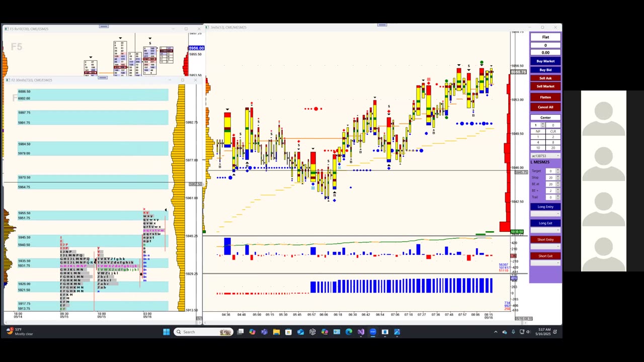
Task: Open dropdown below Short Exit
Action: [545, 263]
